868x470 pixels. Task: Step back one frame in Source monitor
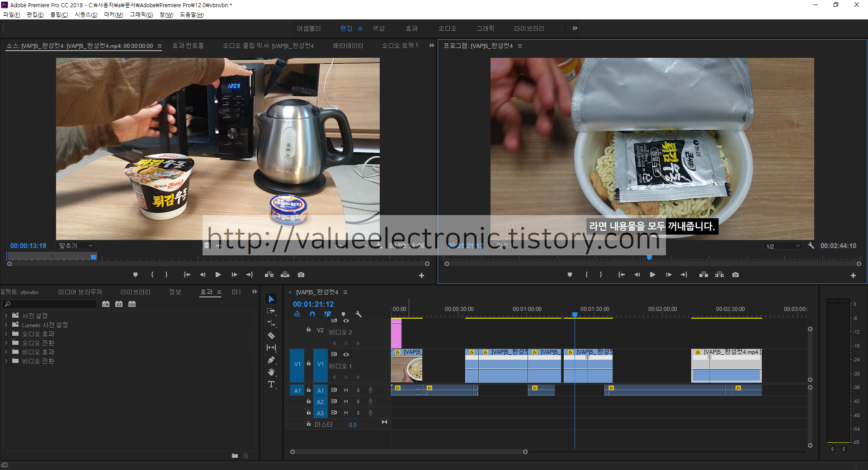pos(203,275)
